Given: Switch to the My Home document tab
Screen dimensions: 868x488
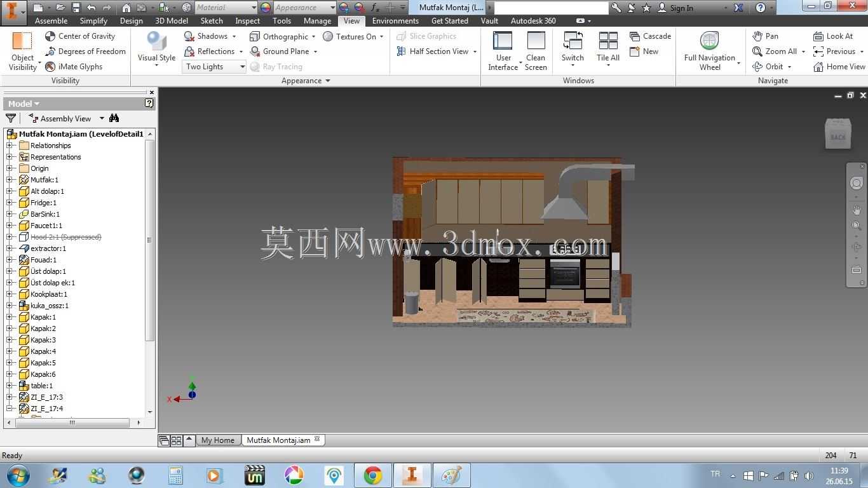Looking at the screenshot, I should 217,440.
